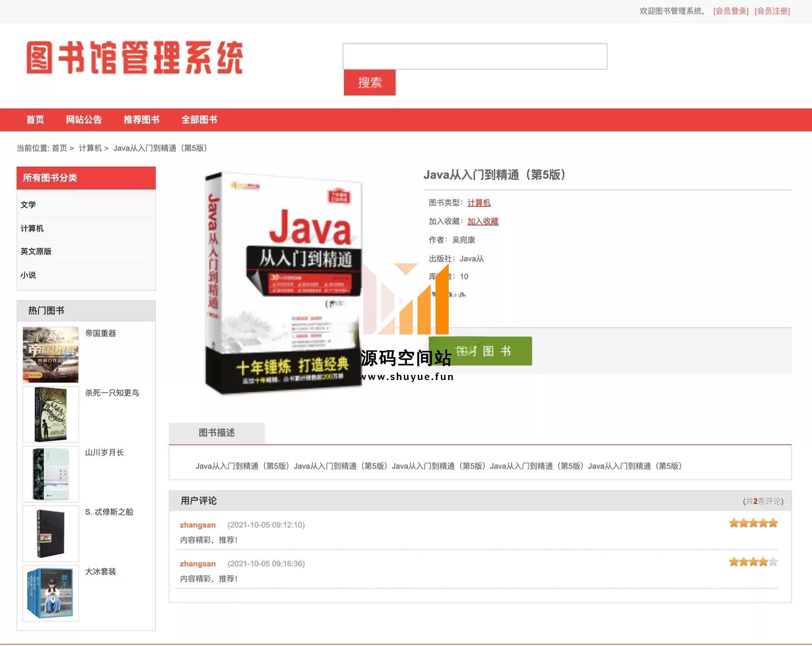Click the 计算机 book type link
Image resolution: width=812 pixels, height=646 pixels.
coord(479,203)
